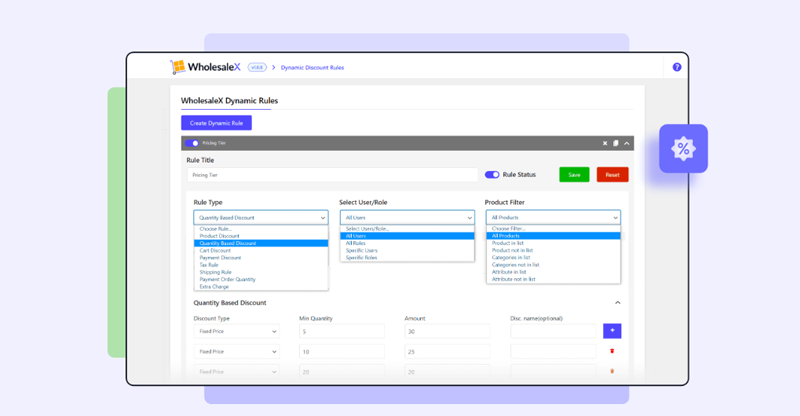Select Payment Discount rule type
The width and height of the screenshot is (800, 416).
coord(261,258)
